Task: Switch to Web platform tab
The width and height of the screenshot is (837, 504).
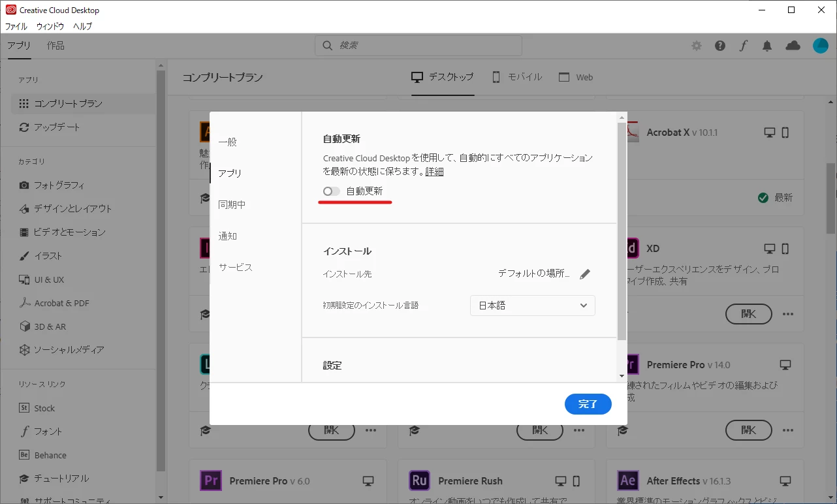Action: point(576,77)
